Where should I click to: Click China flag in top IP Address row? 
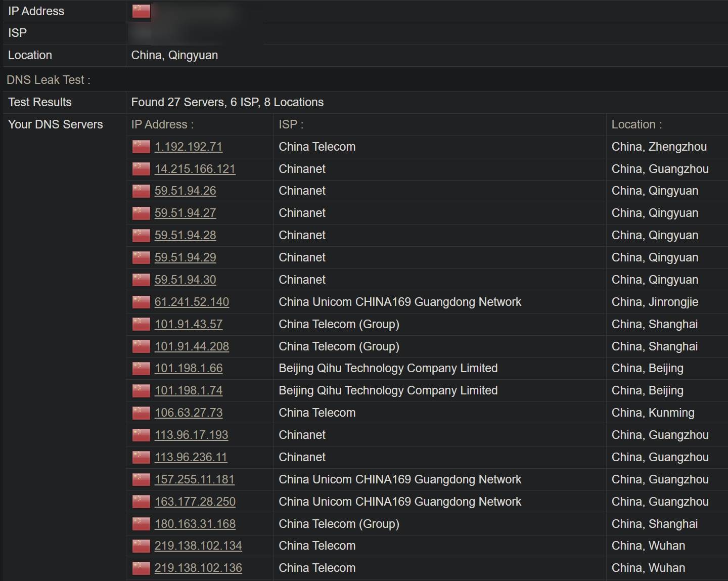coord(141,11)
